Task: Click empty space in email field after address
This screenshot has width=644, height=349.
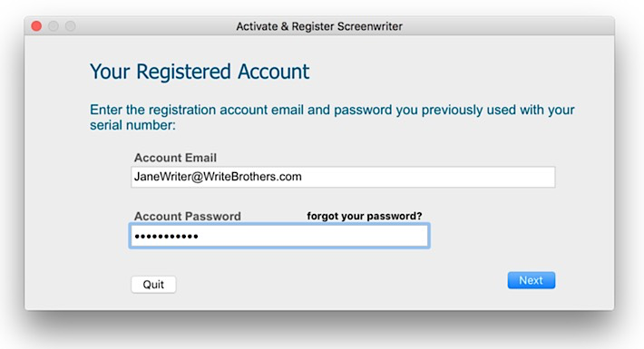Action: 427,177
